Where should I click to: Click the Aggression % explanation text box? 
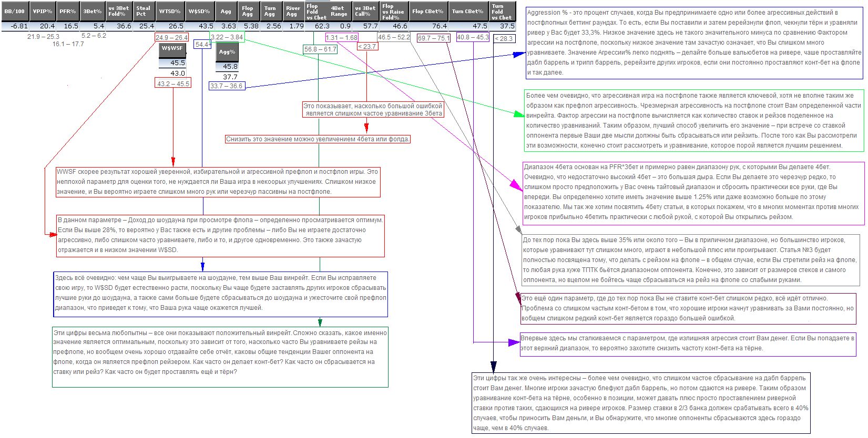(694, 43)
